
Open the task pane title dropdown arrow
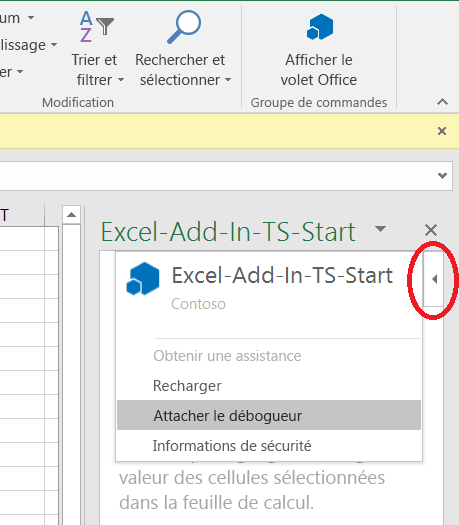point(380,229)
